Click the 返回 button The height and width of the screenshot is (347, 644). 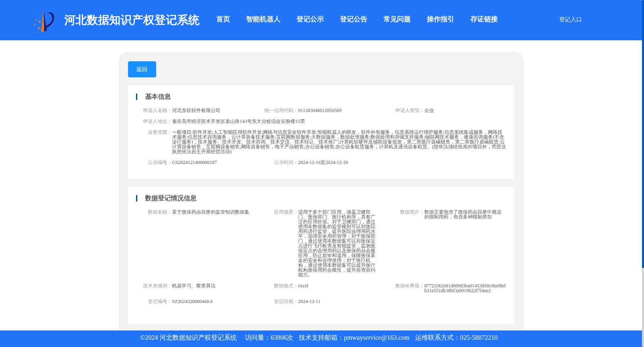pyautogui.click(x=142, y=69)
